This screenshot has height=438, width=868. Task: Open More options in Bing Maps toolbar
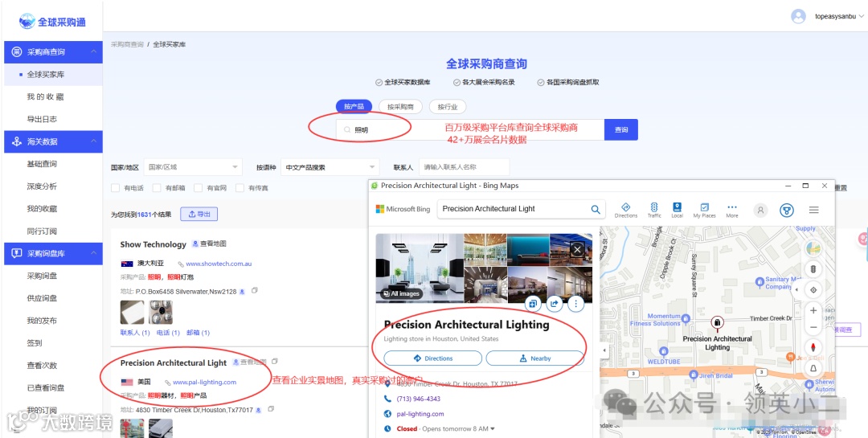[732, 210]
